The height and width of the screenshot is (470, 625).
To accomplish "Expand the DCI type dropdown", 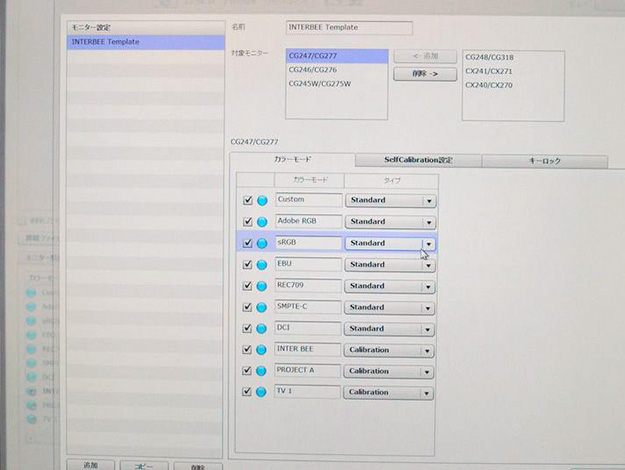I will click(389, 329).
